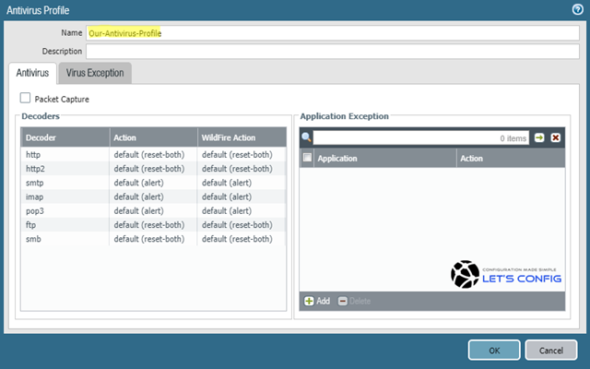
Task: Click the red X clear-filter icon
Action: click(x=555, y=138)
